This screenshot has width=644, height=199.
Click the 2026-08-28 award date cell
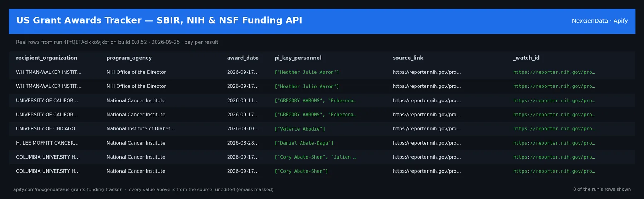pyautogui.click(x=243, y=143)
